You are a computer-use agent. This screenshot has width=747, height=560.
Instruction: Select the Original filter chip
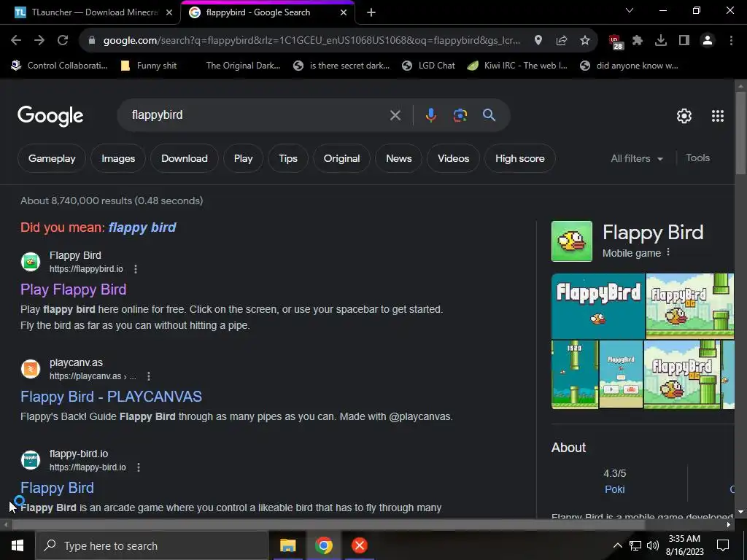(341, 158)
